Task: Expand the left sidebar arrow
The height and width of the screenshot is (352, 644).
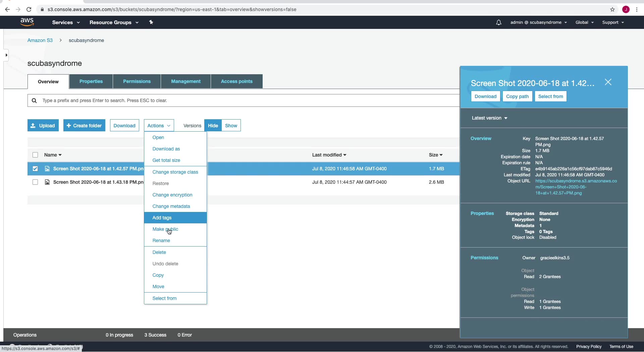Action: (6, 55)
